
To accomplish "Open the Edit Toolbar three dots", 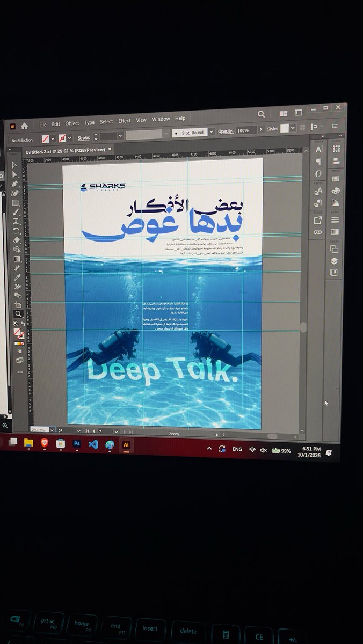I will pos(20,372).
